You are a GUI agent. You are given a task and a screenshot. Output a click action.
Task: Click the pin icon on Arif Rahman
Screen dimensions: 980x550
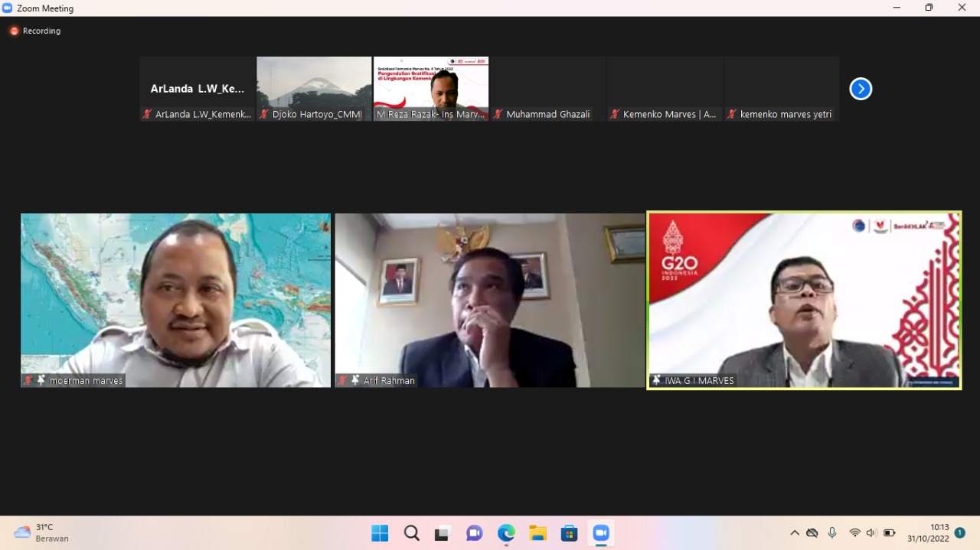tap(355, 380)
